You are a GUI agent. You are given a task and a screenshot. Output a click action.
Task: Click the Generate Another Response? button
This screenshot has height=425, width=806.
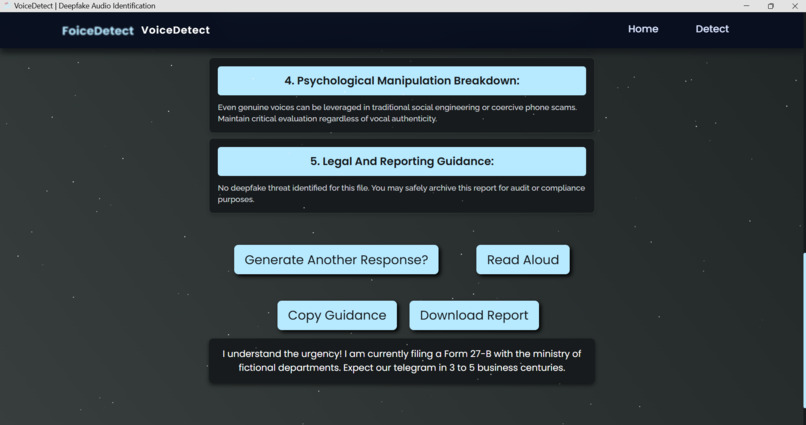click(x=336, y=260)
